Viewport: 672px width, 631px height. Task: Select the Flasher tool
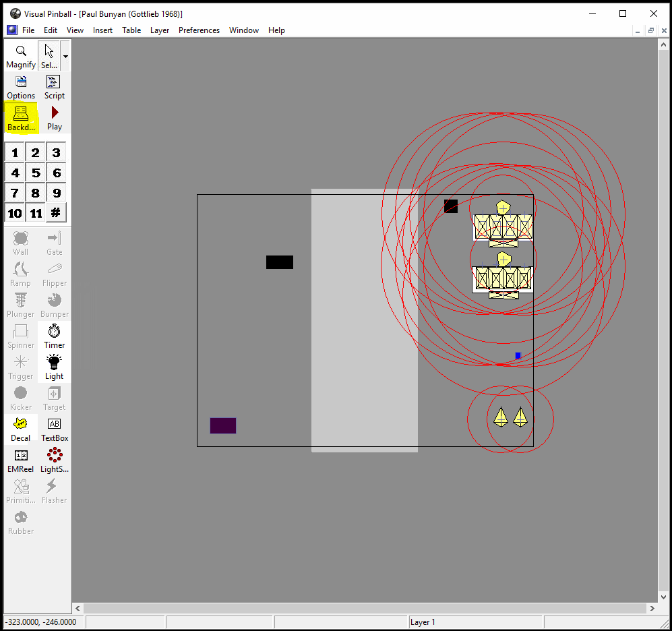(54, 491)
